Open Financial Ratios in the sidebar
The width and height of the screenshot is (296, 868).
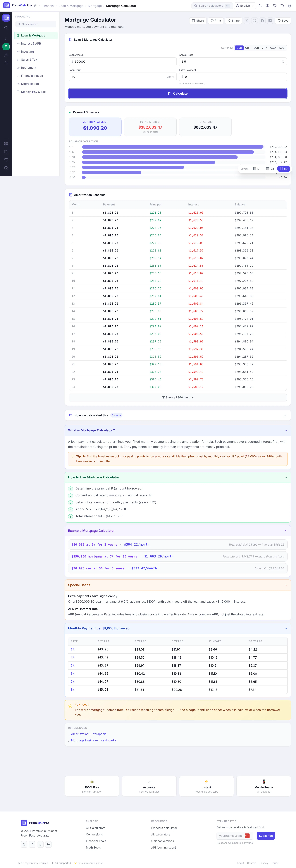tap(36, 76)
